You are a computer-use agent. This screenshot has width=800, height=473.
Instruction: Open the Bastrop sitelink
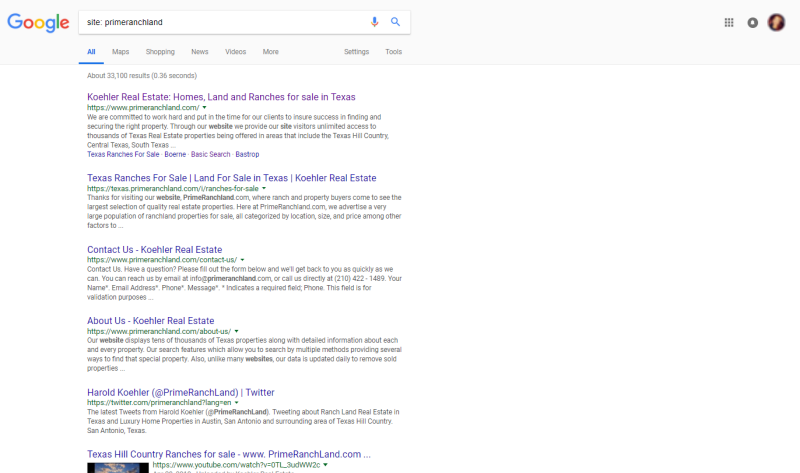coord(247,154)
